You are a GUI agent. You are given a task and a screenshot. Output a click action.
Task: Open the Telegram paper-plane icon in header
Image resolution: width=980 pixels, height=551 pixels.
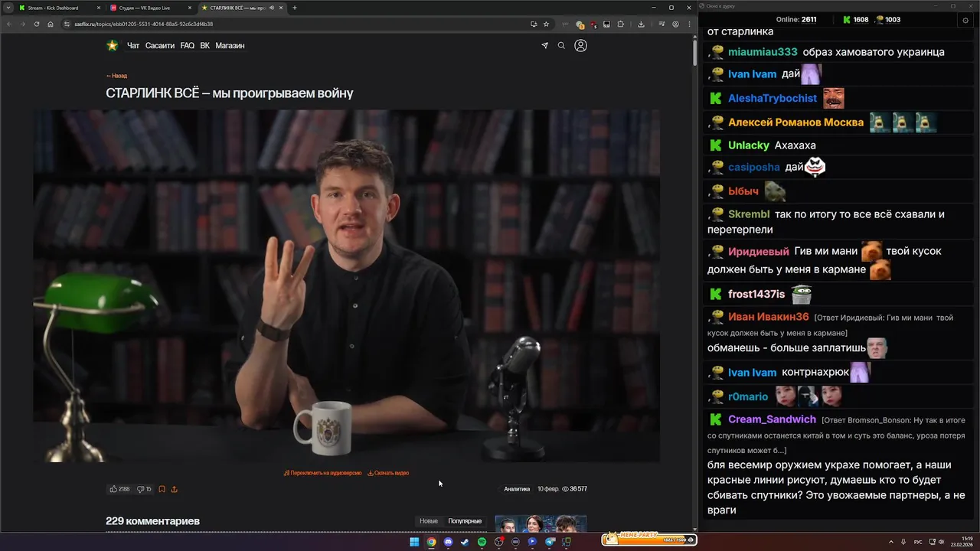click(544, 45)
